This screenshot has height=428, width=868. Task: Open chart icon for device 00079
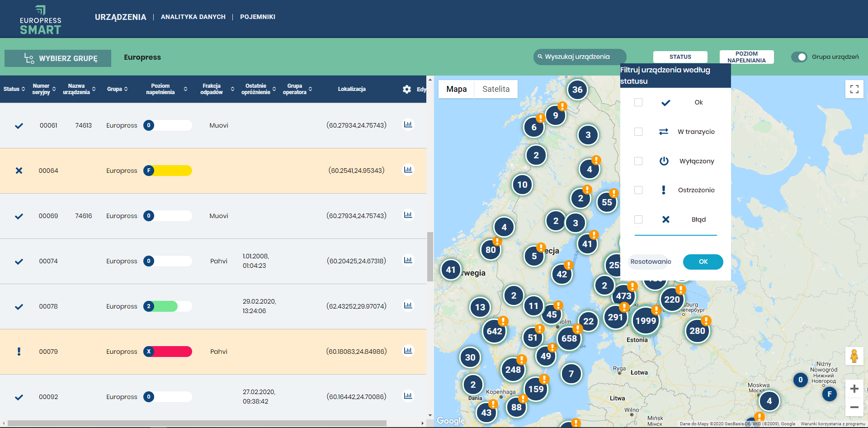[408, 351]
